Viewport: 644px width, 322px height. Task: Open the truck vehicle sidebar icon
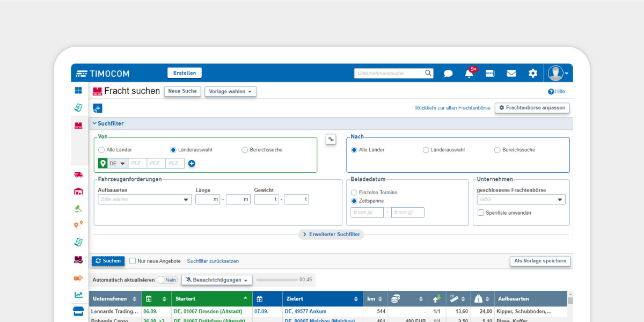point(78,174)
